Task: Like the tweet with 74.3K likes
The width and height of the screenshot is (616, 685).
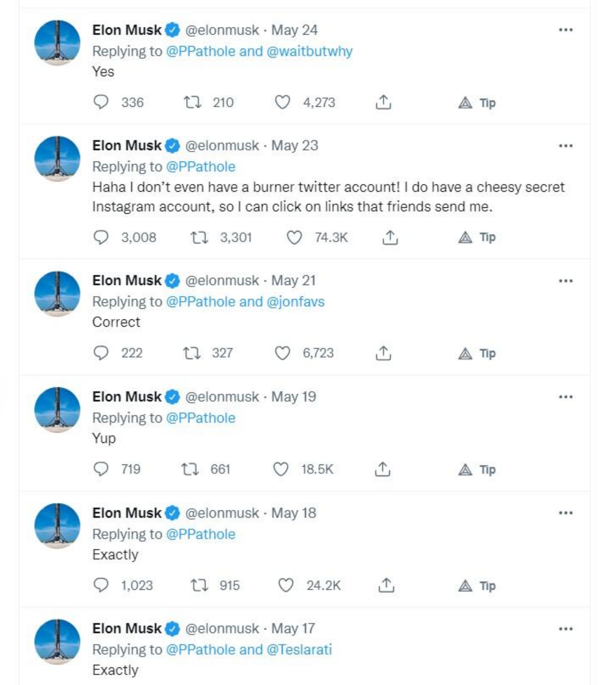Action: point(294,237)
